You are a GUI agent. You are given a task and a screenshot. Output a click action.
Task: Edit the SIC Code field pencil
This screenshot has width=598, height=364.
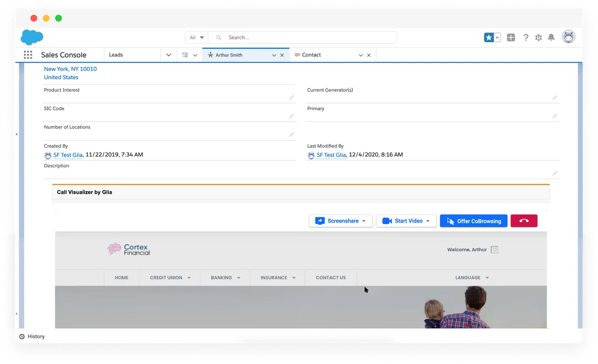coord(292,116)
